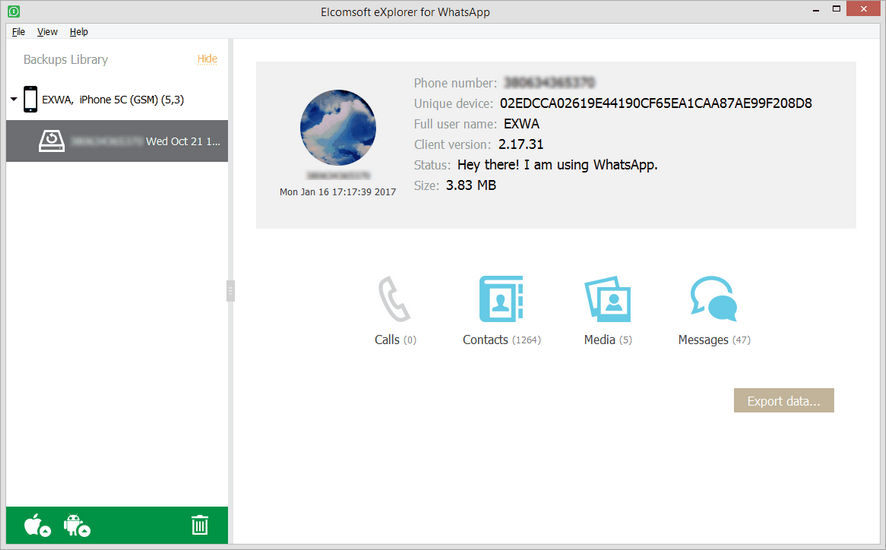Viewport: 886px width, 550px height.
Task: Click the Calls (0) label
Action: [395, 340]
